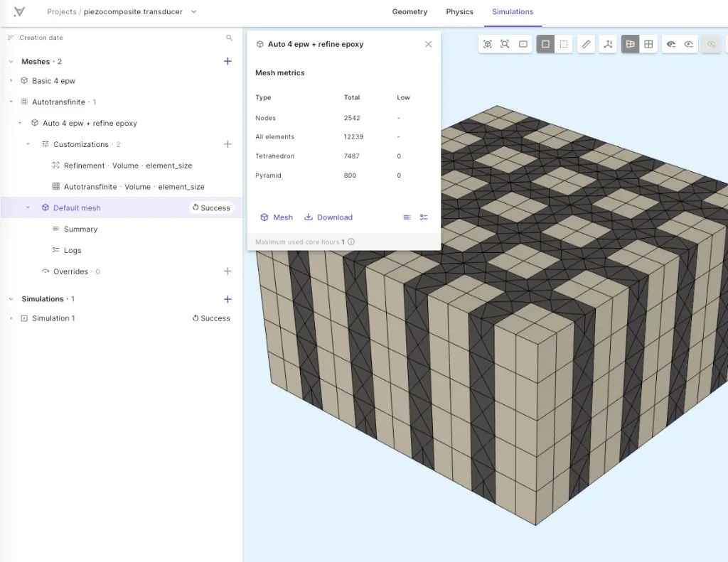
Task: Click the Mesh button in metrics panel
Action: coord(277,217)
